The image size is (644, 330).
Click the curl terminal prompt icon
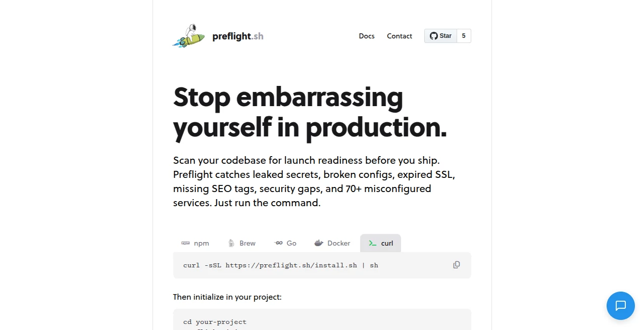373,243
